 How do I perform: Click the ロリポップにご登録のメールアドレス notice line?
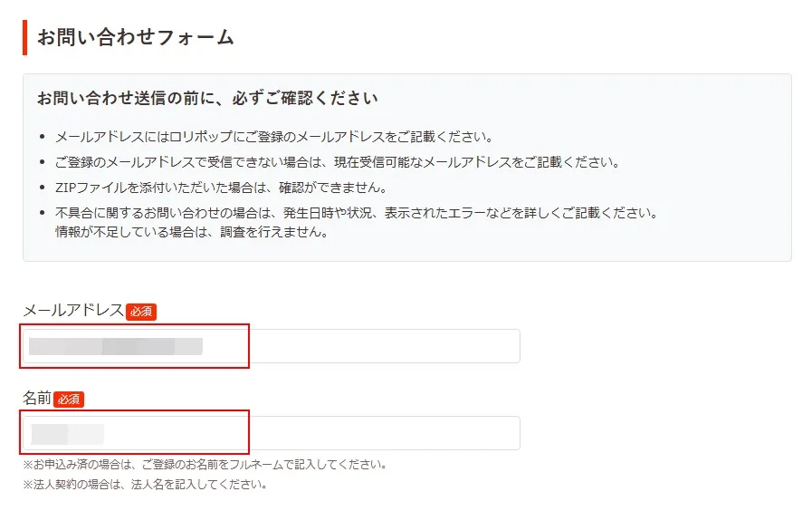(273, 138)
